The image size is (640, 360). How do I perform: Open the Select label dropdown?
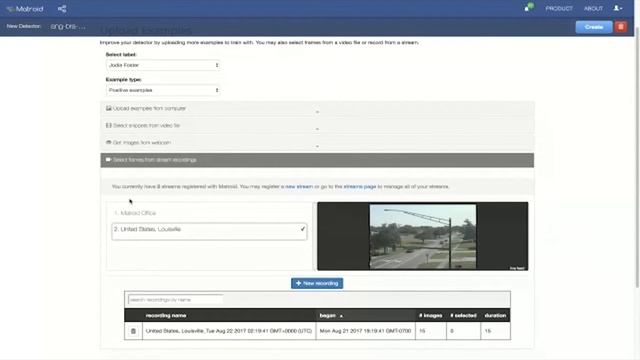point(163,65)
